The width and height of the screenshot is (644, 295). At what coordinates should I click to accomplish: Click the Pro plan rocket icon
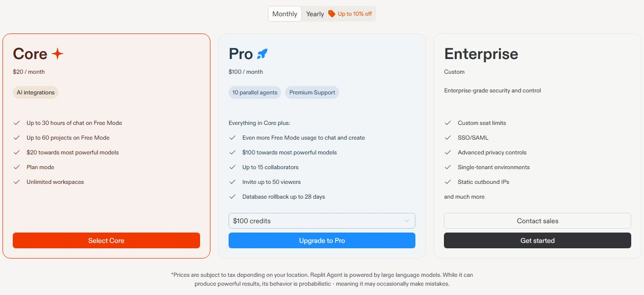pos(263,54)
